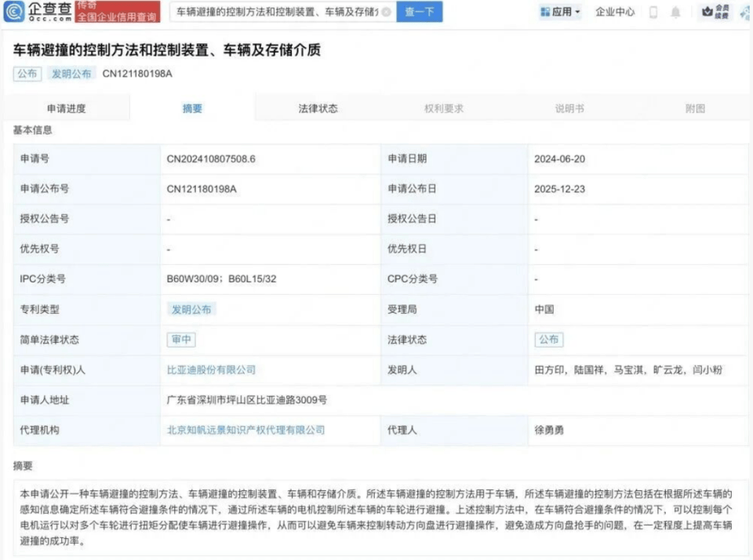Click the 查一下 search button
This screenshot has width=753, height=560.
(x=420, y=11)
